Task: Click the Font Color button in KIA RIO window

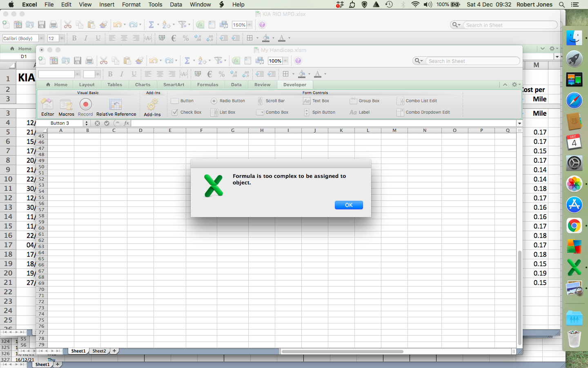Action: point(282,38)
